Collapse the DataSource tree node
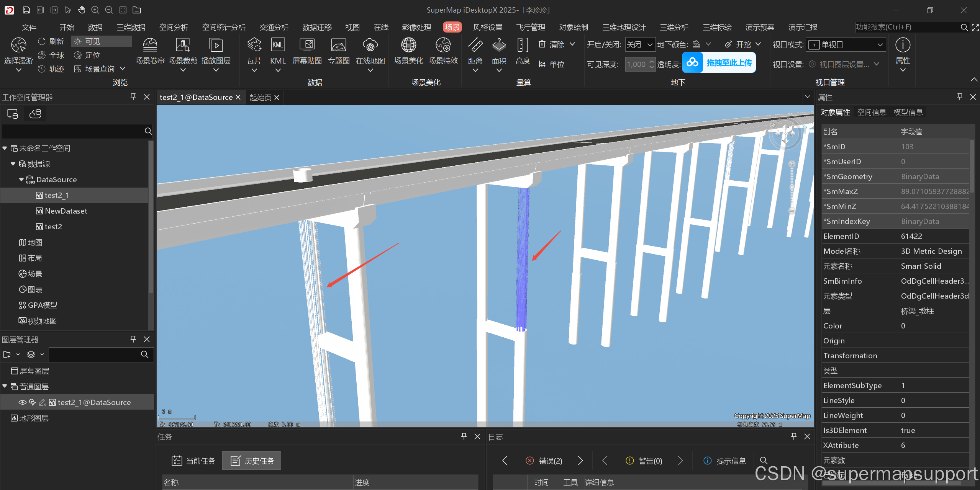Viewport: 980px width, 490px height. (x=21, y=180)
